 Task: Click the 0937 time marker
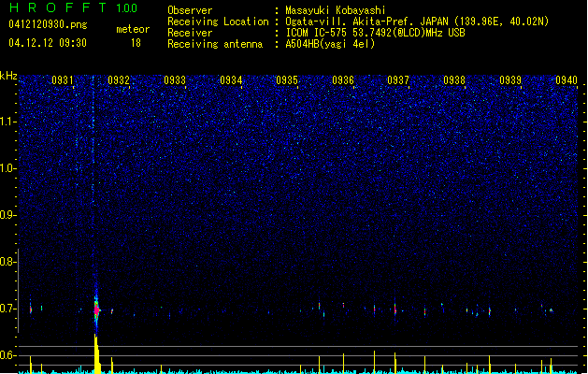click(398, 80)
